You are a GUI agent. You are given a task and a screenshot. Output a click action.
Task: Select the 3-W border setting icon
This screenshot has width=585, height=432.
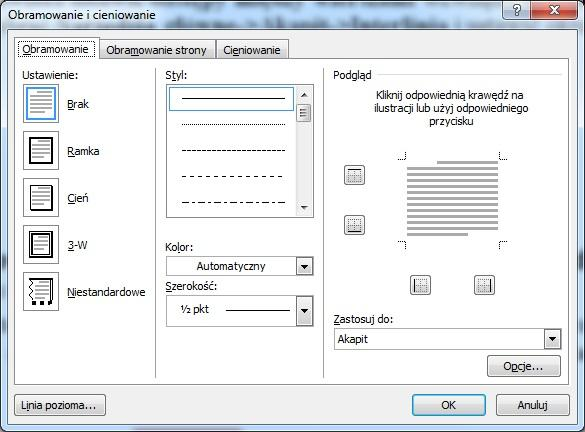click(x=41, y=244)
